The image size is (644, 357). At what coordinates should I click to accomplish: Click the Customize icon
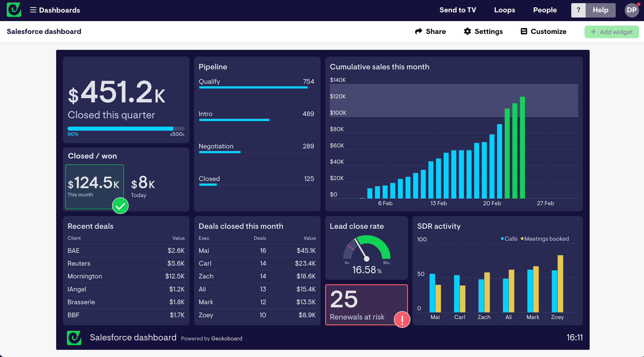tap(524, 31)
